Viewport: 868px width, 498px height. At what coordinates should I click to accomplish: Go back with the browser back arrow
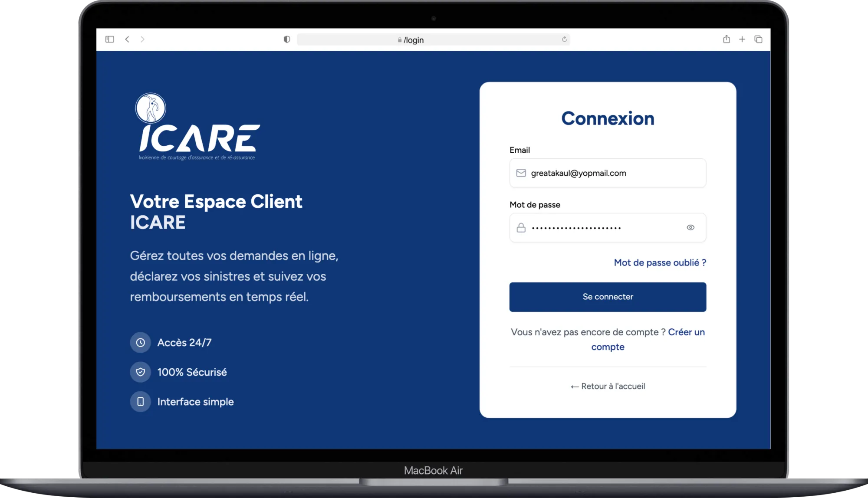click(127, 39)
